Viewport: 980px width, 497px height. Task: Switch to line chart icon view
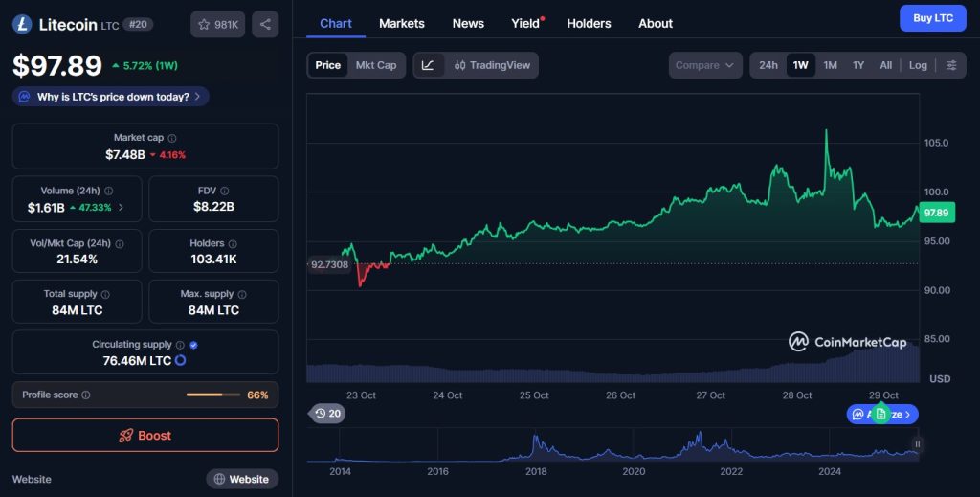428,65
